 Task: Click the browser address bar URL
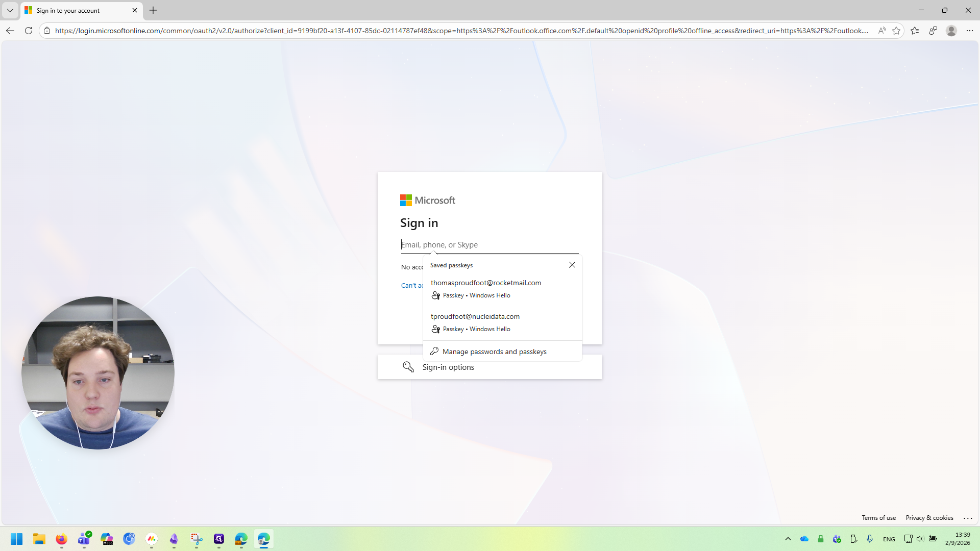[x=461, y=31]
